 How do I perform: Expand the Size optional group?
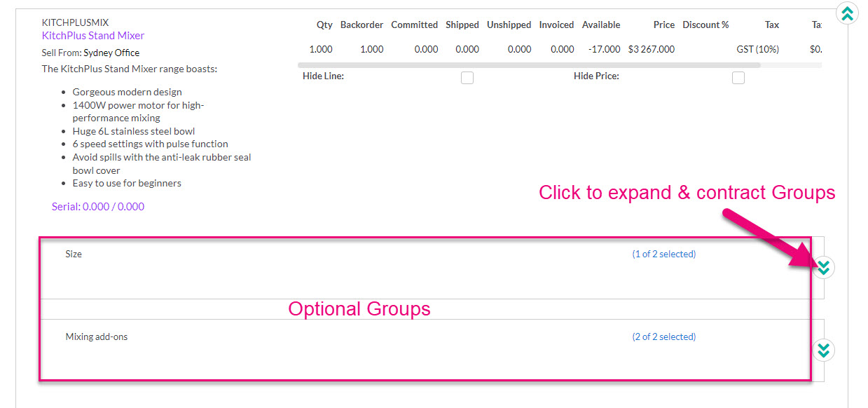(x=824, y=267)
